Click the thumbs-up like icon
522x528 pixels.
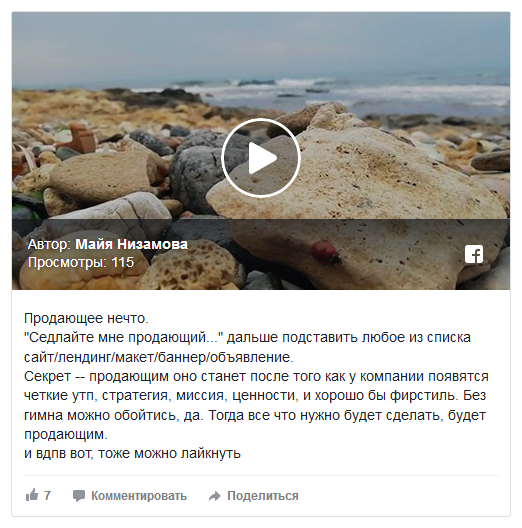point(32,495)
